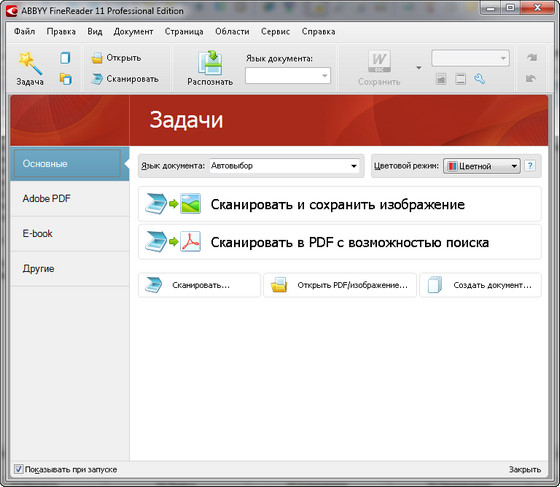The image size is (560, 487).
Task: Open the Документ menu
Action: coord(134,31)
